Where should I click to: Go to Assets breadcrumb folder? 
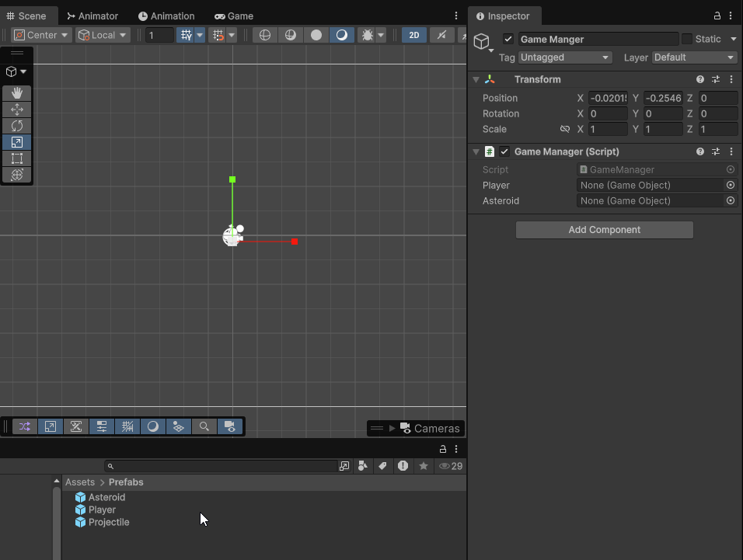point(80,482)
